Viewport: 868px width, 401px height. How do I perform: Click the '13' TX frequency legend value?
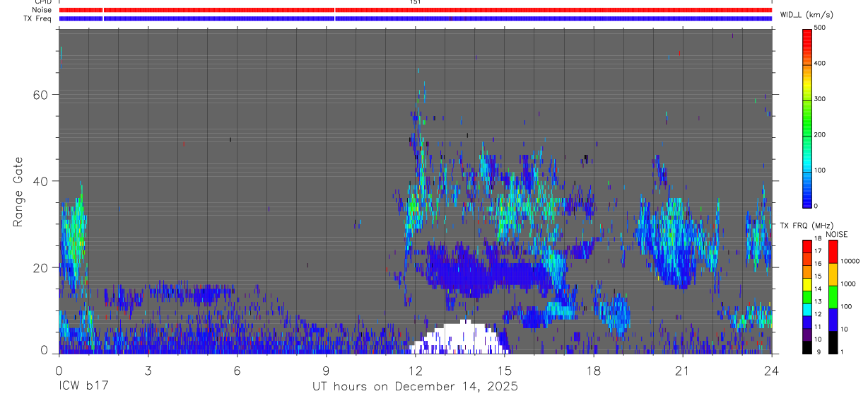coord(818,301)
